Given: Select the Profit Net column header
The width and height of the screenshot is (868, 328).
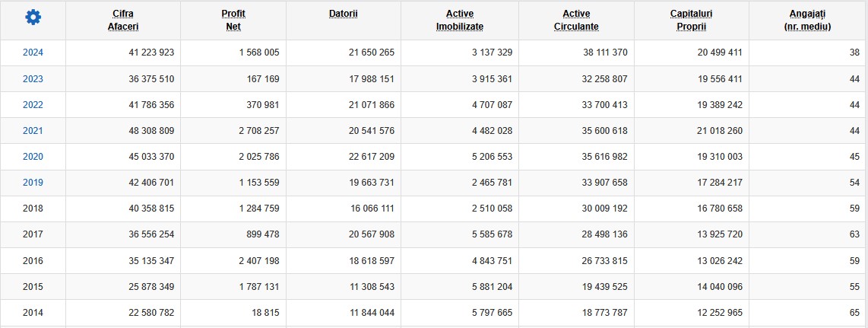Looking at the screenshot, I should pyautogui.click(x=233, y=20).
